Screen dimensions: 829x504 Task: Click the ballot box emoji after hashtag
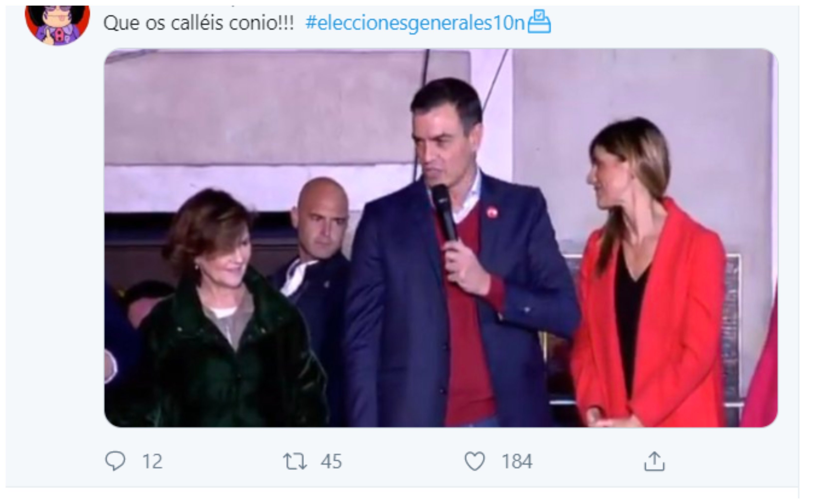tap(539, 22)
